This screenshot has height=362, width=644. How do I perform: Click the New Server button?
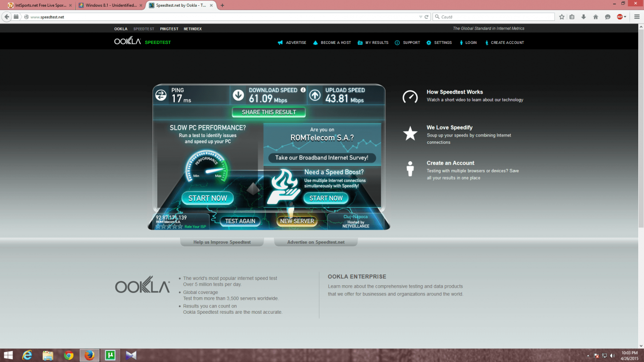tap(297, 221)
